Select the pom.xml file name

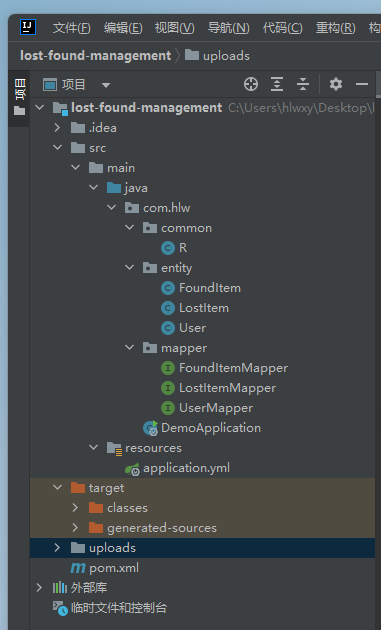114,568
